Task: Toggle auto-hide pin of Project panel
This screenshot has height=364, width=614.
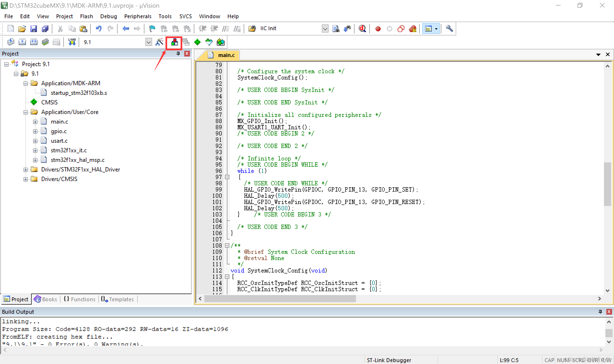Action: [x=178, y=53]
